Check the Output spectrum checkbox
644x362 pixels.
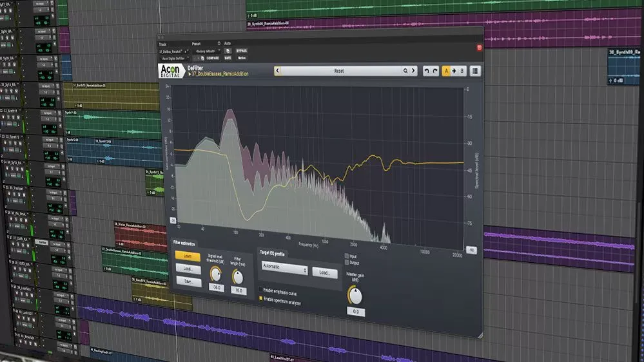[347, 262]
